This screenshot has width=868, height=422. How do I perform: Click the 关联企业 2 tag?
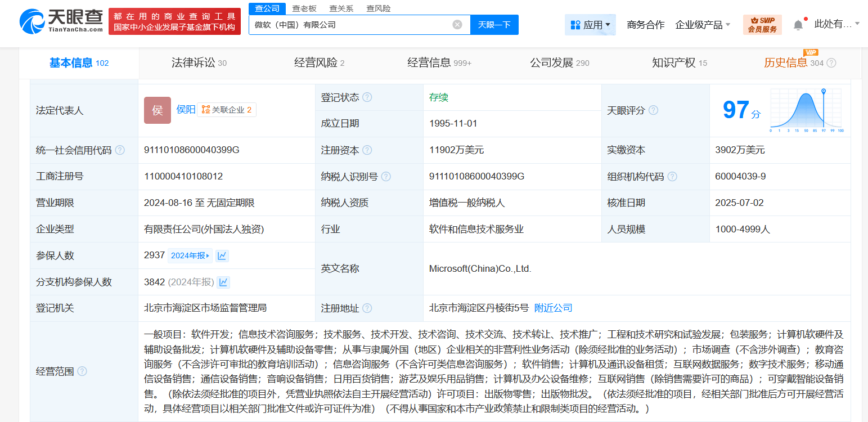coord(227,110)
